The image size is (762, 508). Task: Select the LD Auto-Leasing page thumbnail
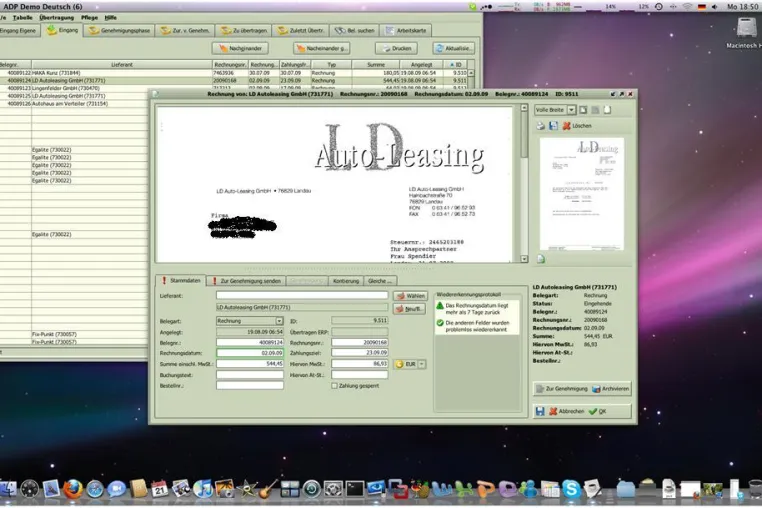click(582, 194)
